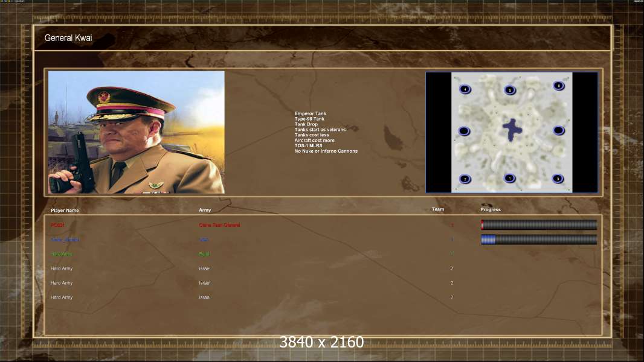Click the blue player's team number
Viewport: 644px width, 362px height.
click(x=452, y=240)
